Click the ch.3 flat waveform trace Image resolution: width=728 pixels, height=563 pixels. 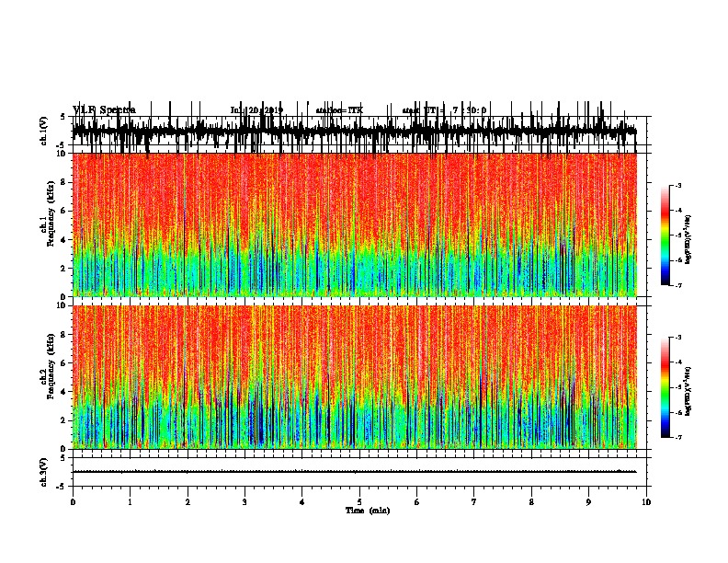pos(354,472)
